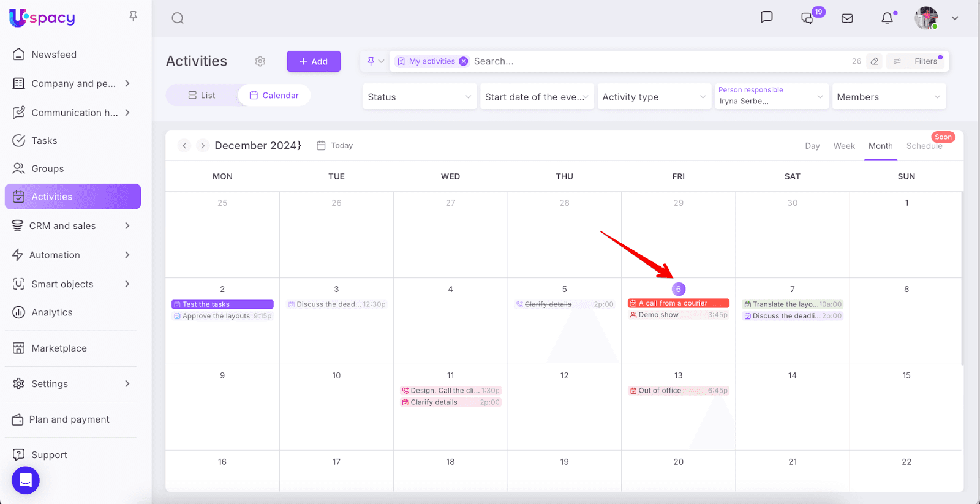Click the eraser icon in search bar
The image size is (980, 504).
(x=875, y=61)
